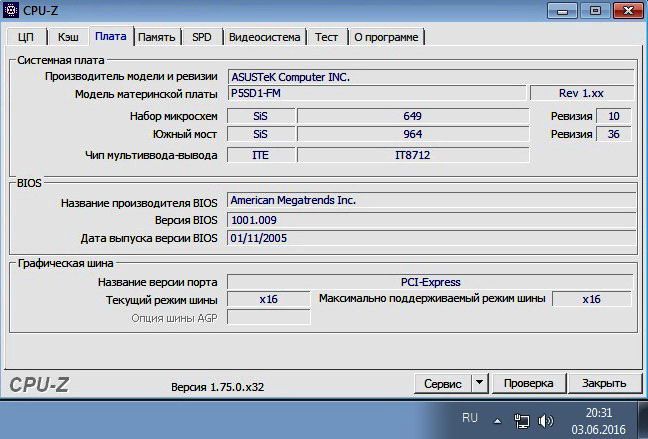Open the volume speaker tray icon
Viewport: 648px width, 439px height.
tap(546, 421)
